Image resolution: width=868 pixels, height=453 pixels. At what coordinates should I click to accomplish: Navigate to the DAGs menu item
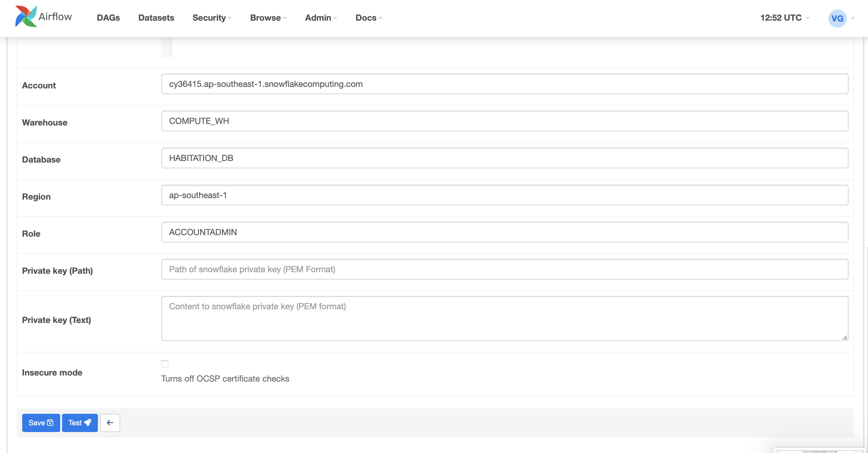pyautogui.click(x=108, y=18)
